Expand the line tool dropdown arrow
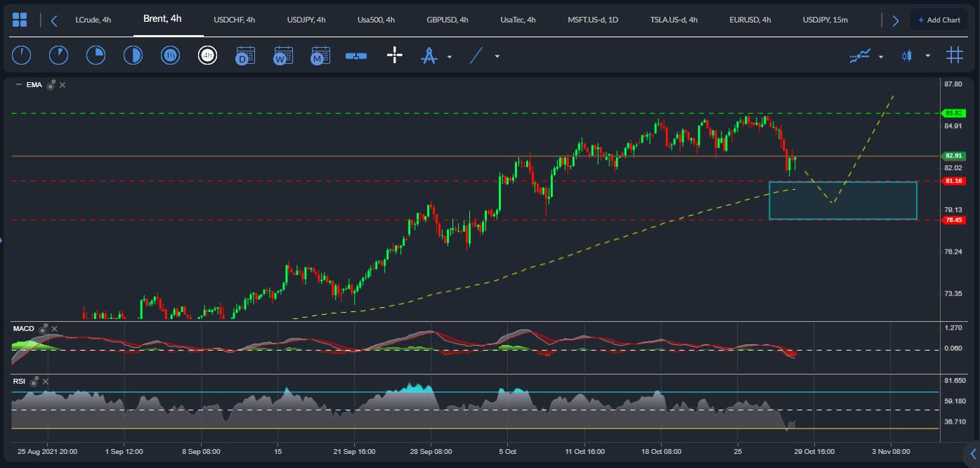 pyautogui.click(x=497, y=56)
